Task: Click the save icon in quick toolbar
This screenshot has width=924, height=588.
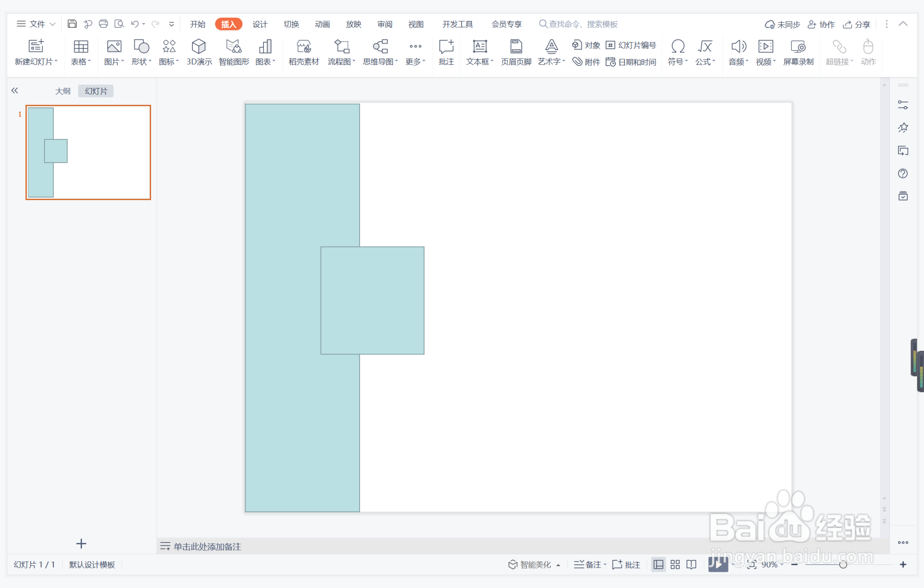Action: (x=72, y=24)
